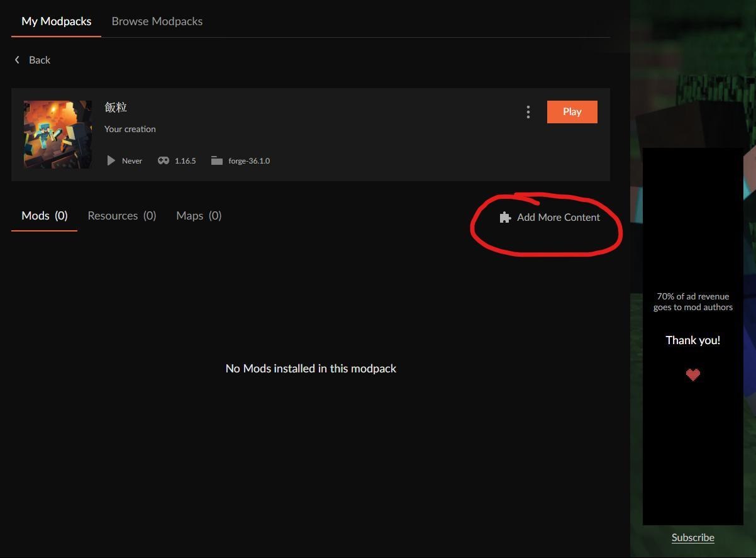Open the three-dot modpack options menu
Image resolution: width=756 pixels, height=558 pixels.
coord(528,112)
